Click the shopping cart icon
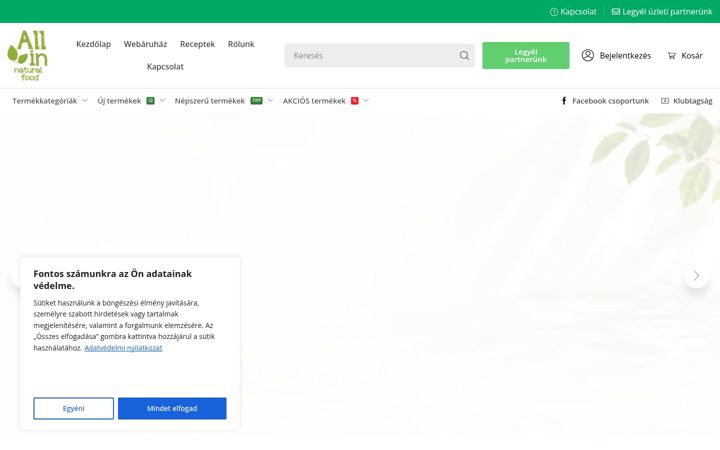720x450 pixels. [x=672, y=56]
